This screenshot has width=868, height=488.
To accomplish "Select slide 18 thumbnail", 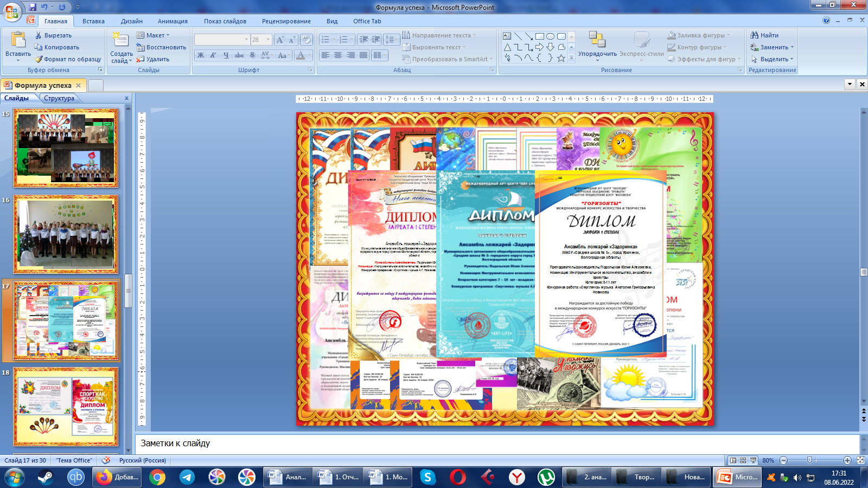I will pos(66,407).
